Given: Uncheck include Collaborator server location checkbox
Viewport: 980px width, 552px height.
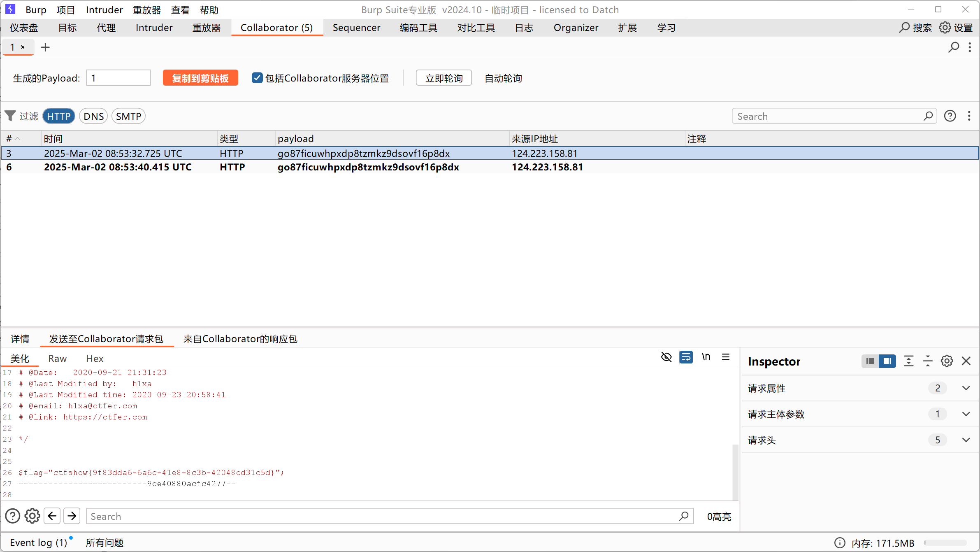Looking at the screenshot, I should click(x=257, y=78).
